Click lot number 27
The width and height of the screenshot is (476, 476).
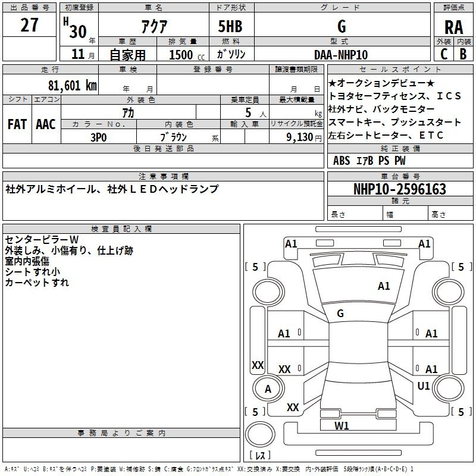tap(29, 25)
